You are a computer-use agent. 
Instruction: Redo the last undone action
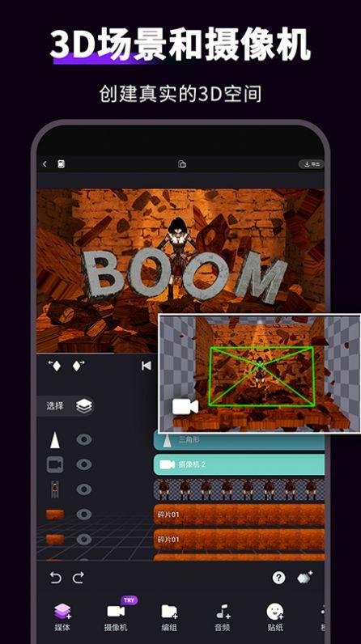pos(78,578)
